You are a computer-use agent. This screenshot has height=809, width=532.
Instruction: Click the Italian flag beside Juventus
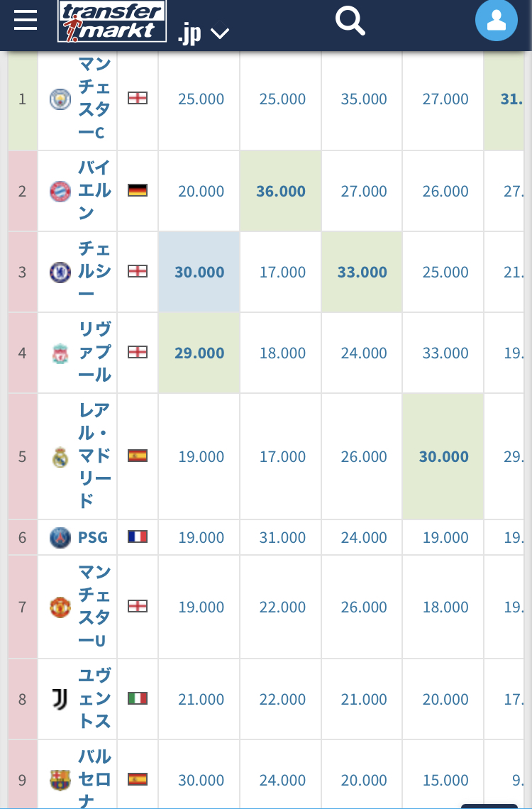click(x=138, y=698)
